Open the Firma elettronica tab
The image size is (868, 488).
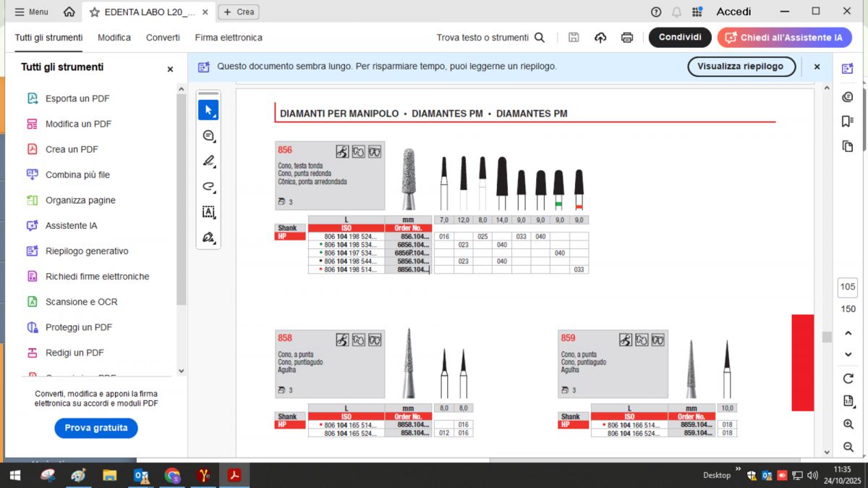229,38
